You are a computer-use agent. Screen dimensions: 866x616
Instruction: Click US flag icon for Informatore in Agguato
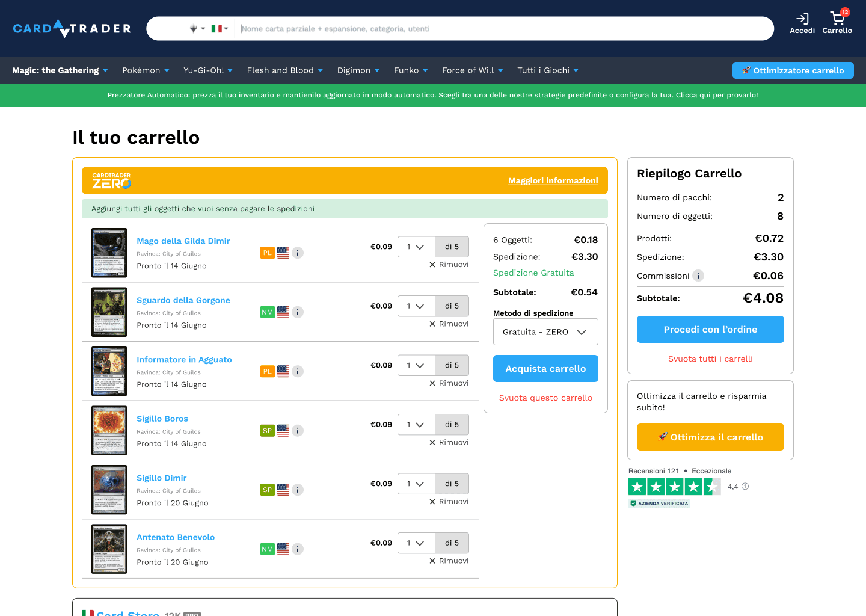[283, 371]
